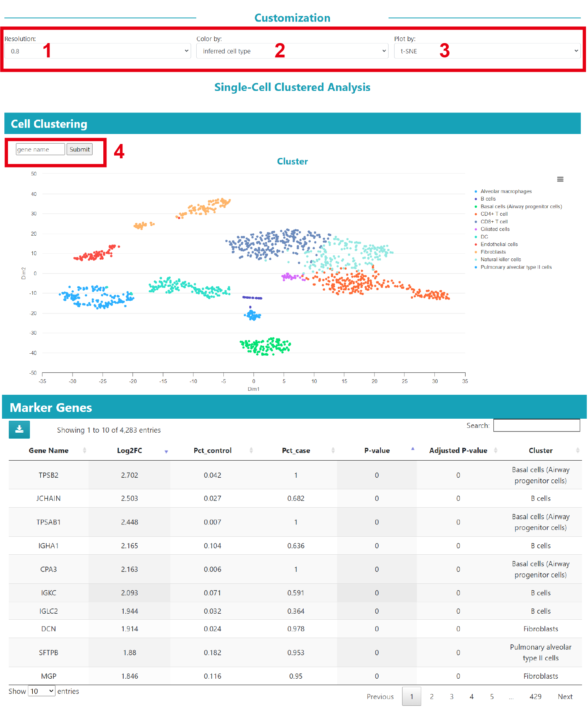Jump to last page 429
The width and height of the screenshot is (588, 711).
pyautogui.click(x=535, y=697)
